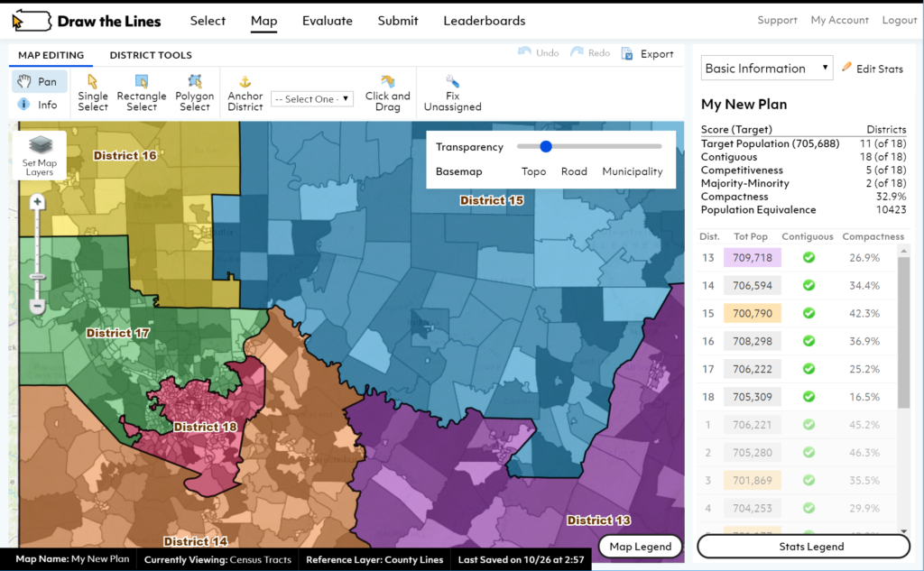Enable the Click and Drag tool
The image size is (924, 571).
tap(387, 93)
